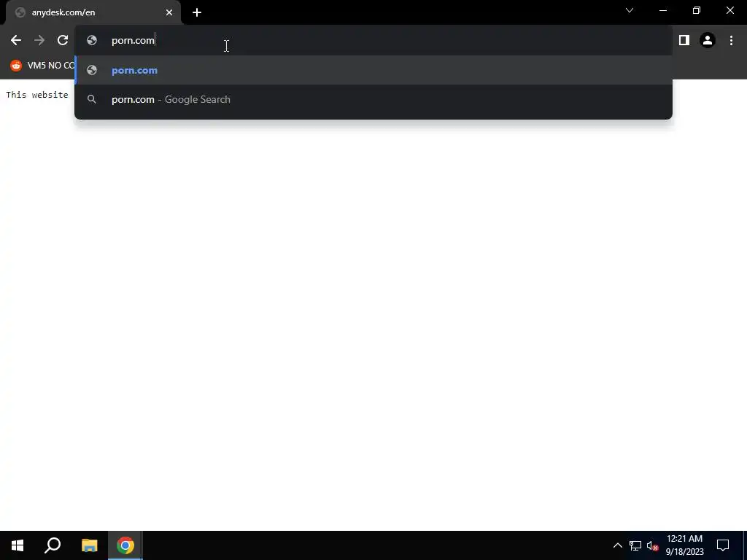Click the forward navigation arrow

[x=39, y=41]
